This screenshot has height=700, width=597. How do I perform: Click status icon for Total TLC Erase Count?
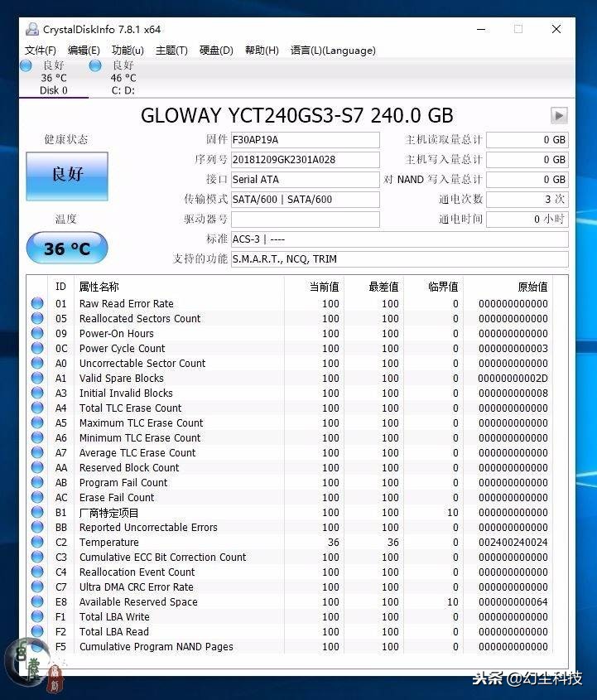pos(37,408)
